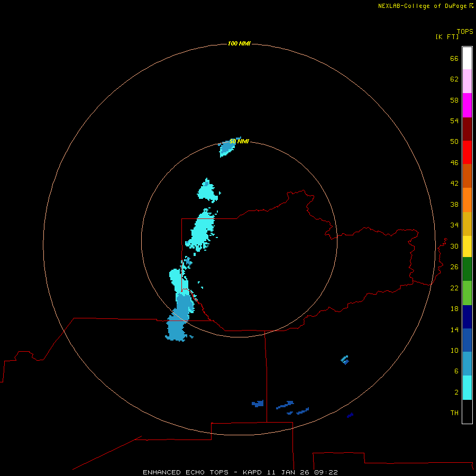The image size is (476, 476).
Task: Click the legend value 42
Action: (x=454, y=184)
